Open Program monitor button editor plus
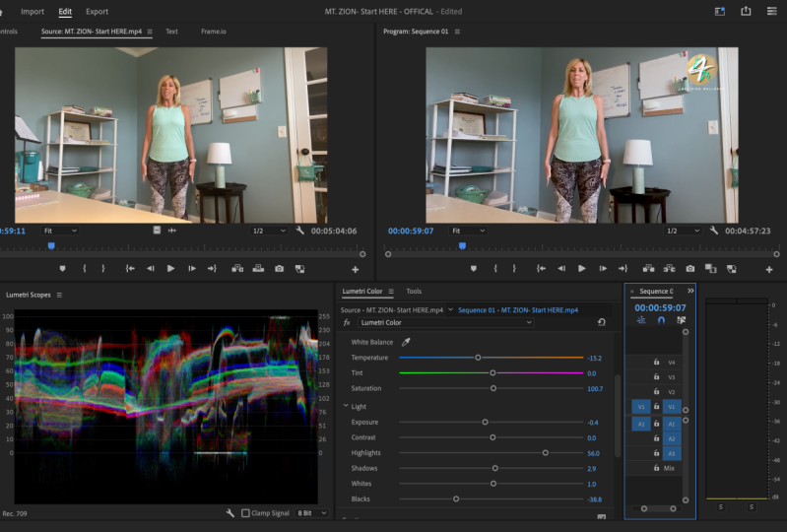 pos(769,270)
